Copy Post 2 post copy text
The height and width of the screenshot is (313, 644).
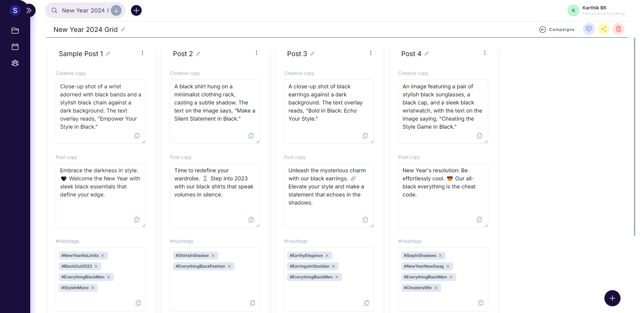(x=251, y=220)
